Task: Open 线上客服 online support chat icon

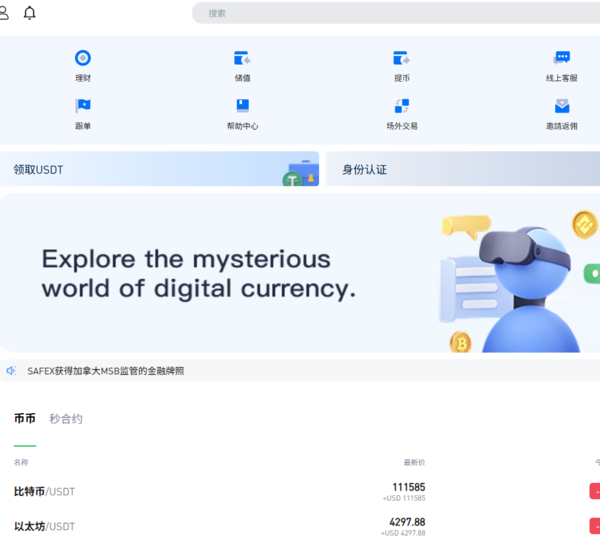Action: coord(561,59)
